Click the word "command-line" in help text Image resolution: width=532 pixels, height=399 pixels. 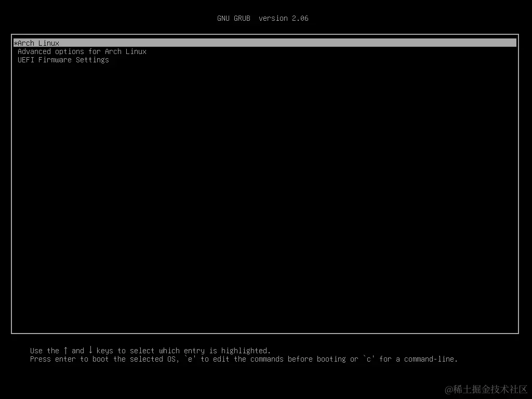click(x=431, y=359)
